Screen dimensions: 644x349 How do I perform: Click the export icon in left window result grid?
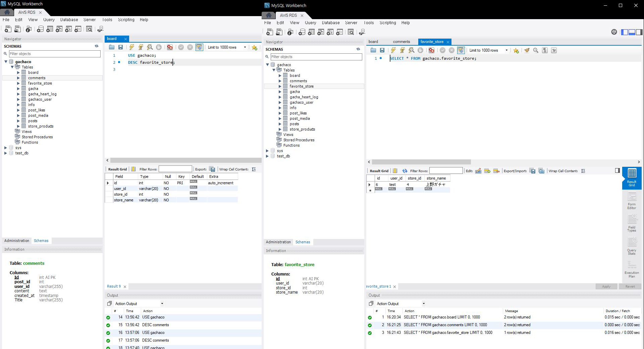(212, 169)
